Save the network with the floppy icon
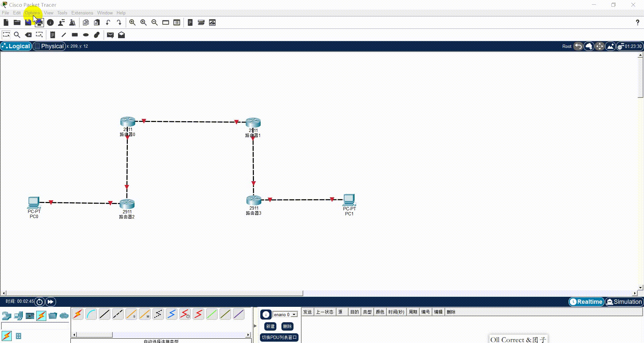Screen dimensions: 644x343 click(x=28, y=22)
